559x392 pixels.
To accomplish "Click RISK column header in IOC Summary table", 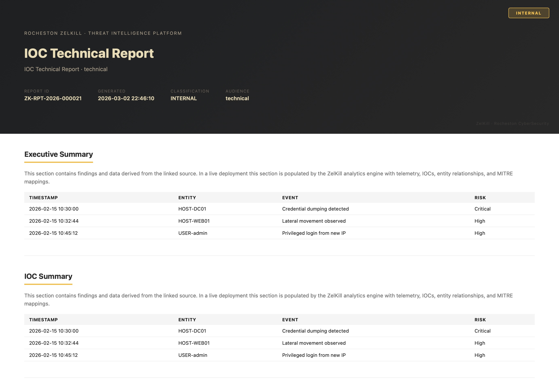I will 480,320.
